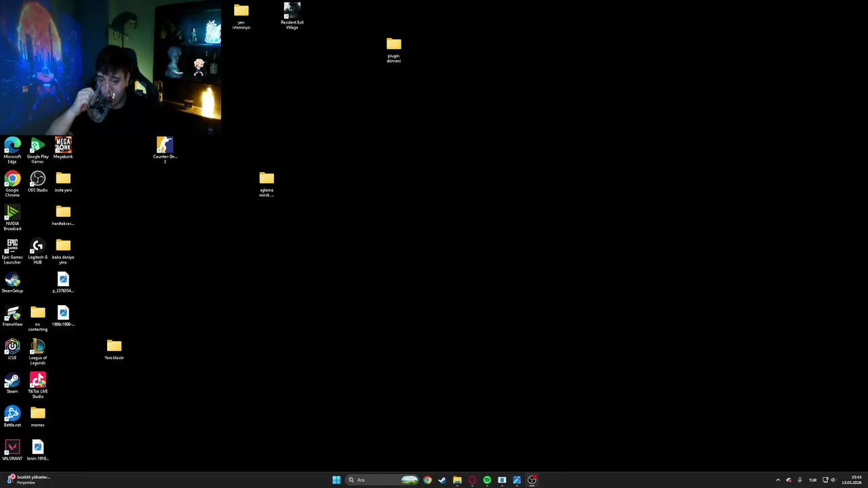Open Spotify from the taskbar
868x488 pixels.
tap(487, 480)
